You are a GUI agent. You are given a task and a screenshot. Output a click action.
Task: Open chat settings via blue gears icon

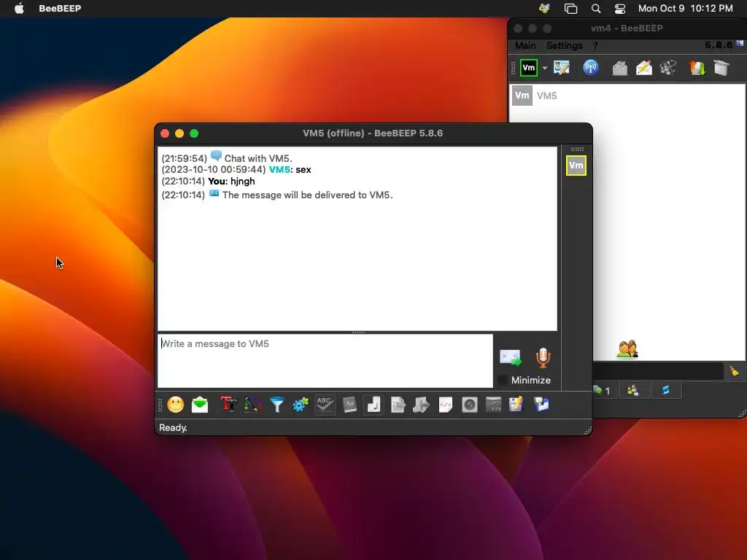point(301,405)
